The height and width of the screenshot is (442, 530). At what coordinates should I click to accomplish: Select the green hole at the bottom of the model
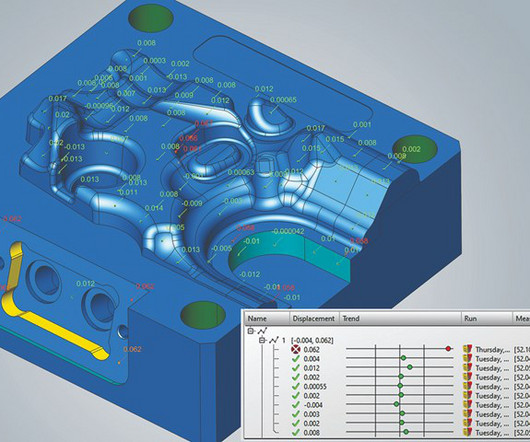[203, 316]
